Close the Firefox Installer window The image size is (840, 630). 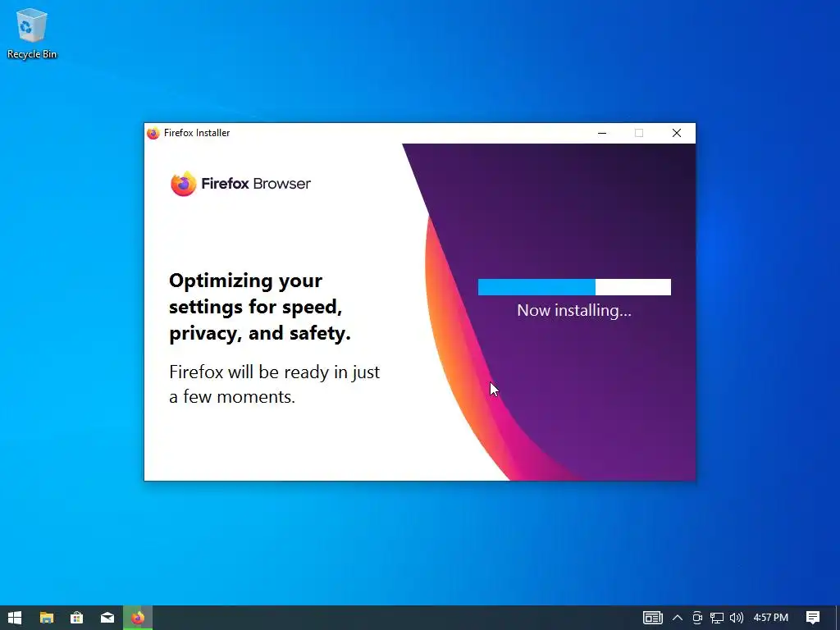677,133
